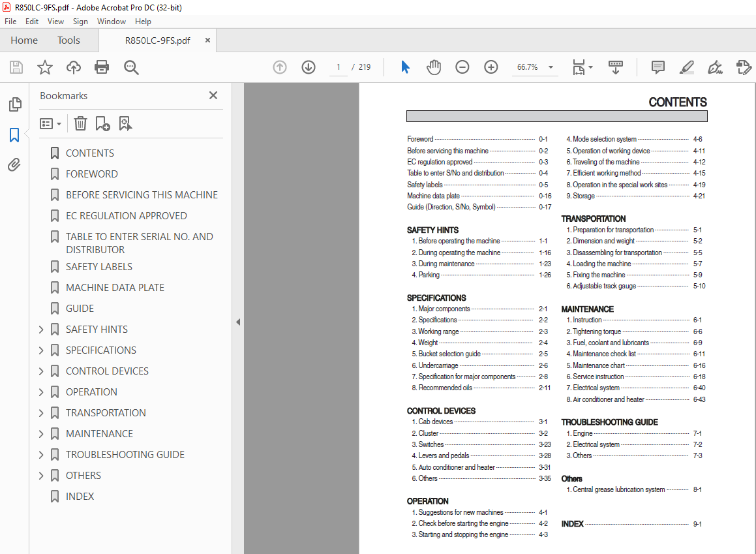Screen dimensions: 756x554
Task: Click the Go to next page arrow
Action: point(309,67)
